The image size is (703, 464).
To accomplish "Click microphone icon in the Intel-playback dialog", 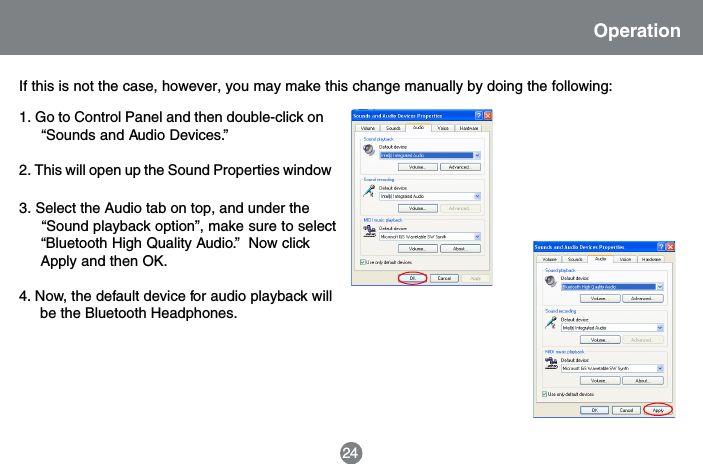I will [369, 191].
